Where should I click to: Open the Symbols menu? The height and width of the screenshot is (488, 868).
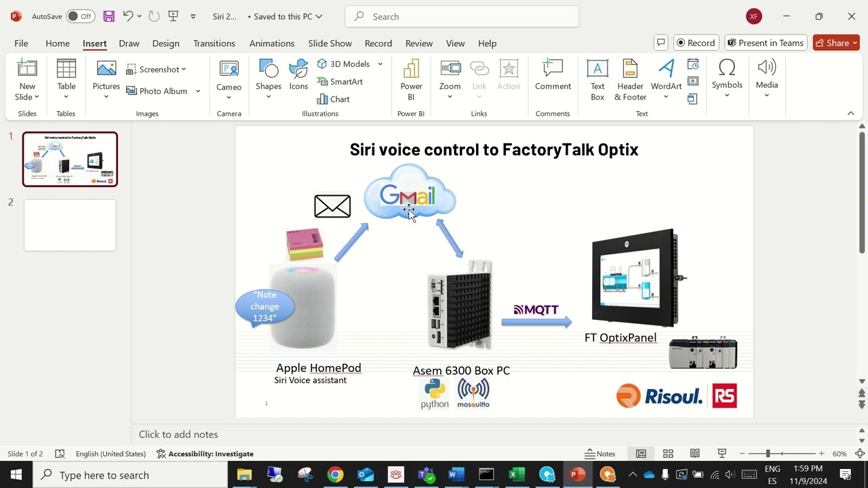click(x=727, y=78)
